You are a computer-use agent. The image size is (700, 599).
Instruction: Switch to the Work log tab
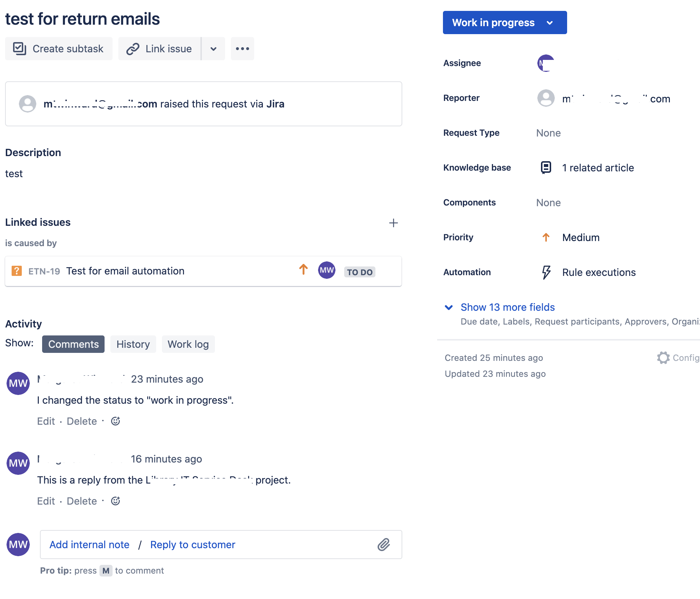click(x=188, y=344)
